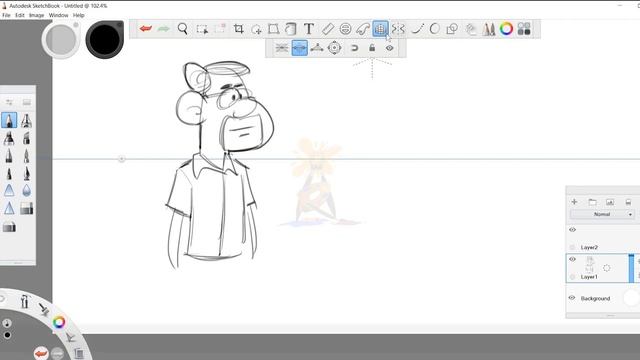The width and height of the screenshot is (640, 360).
Task: Select the airbrush in brush palette
Action: (x=26, y=120)
